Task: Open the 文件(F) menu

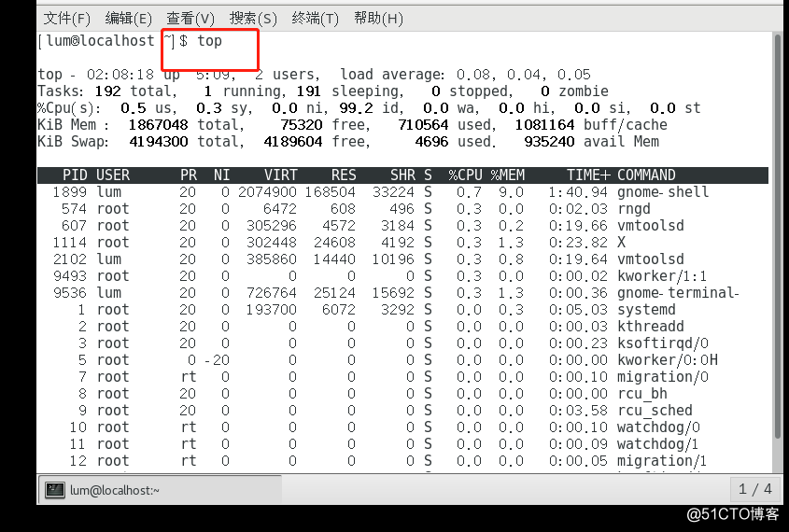Action: [66, 19]
